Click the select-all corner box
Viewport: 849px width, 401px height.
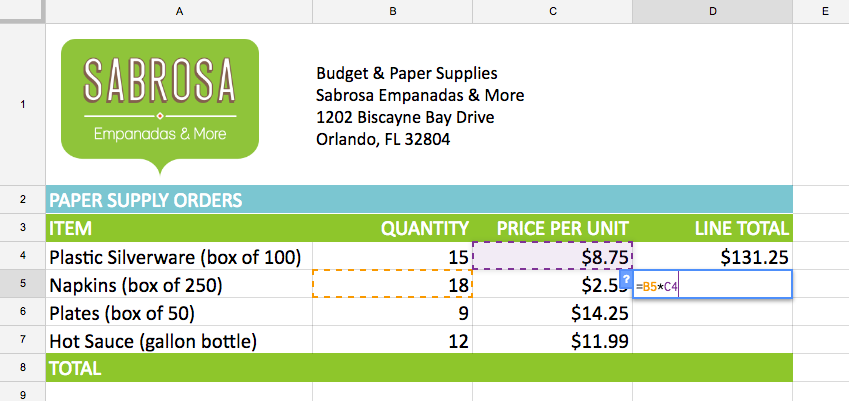[x=22, y=11]
